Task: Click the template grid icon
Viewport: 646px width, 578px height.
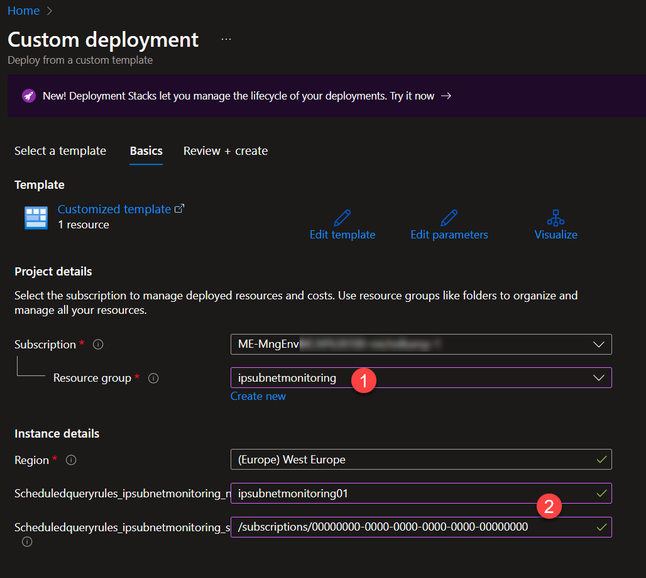Action: point(36,218)
